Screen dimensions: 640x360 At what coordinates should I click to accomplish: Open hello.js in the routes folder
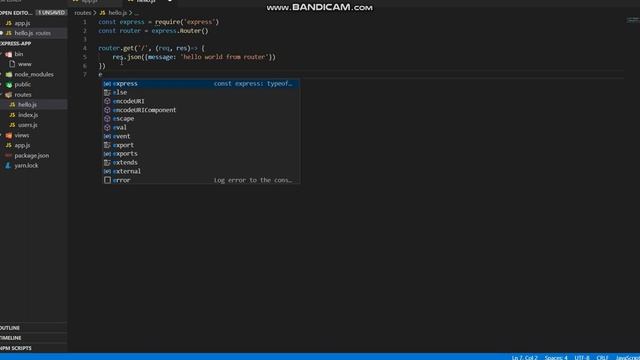[x=33, y=105]
